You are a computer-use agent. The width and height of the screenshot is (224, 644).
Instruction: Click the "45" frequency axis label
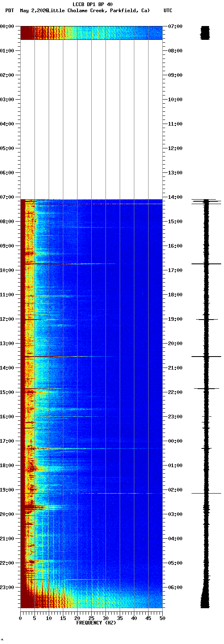[148, 618]
